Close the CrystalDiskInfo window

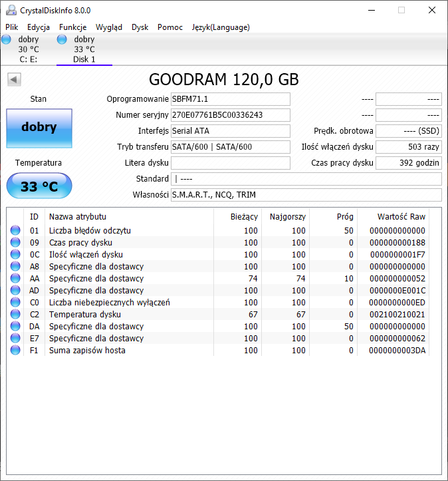tap(432, 10)
